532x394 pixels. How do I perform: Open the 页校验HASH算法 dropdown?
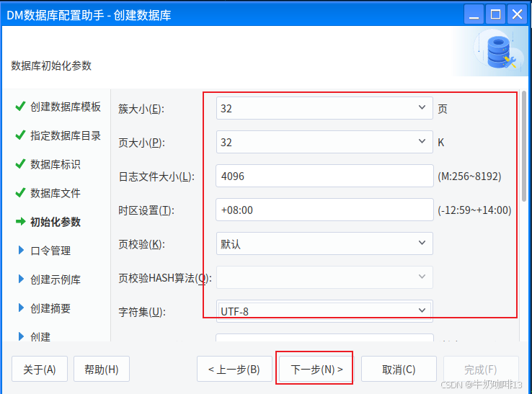324,277
